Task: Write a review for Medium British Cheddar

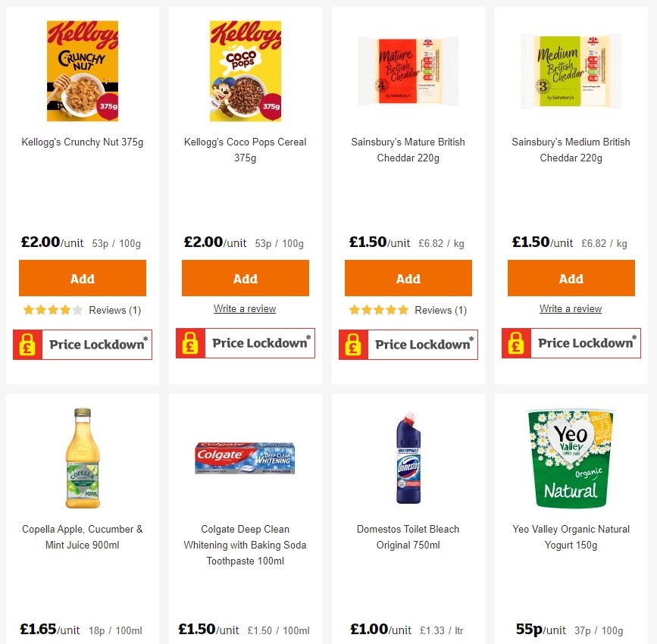Action: coord(571,308)
